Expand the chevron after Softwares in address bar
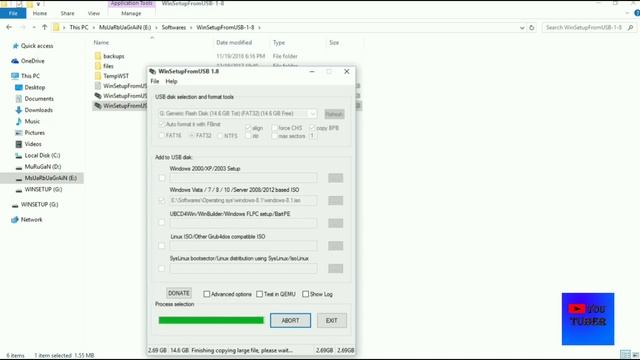Viewport: 640px width, 360px height. [x=191, y=28]
